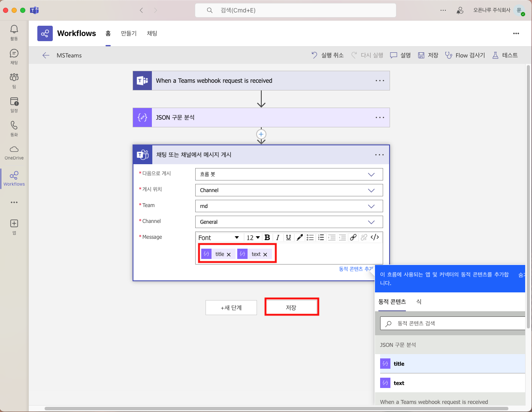Click the +새 단계 button
This screenshot has width=532, height=412.
tap(231, 307)
